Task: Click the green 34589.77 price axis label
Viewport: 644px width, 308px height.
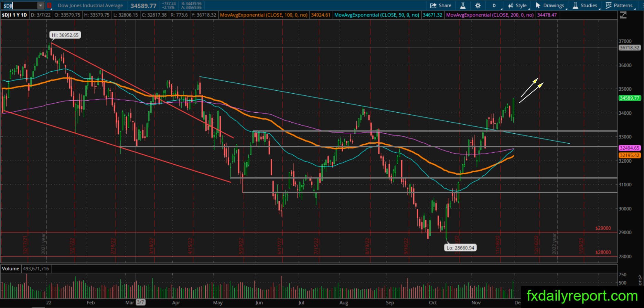Action: pos(630,98)
